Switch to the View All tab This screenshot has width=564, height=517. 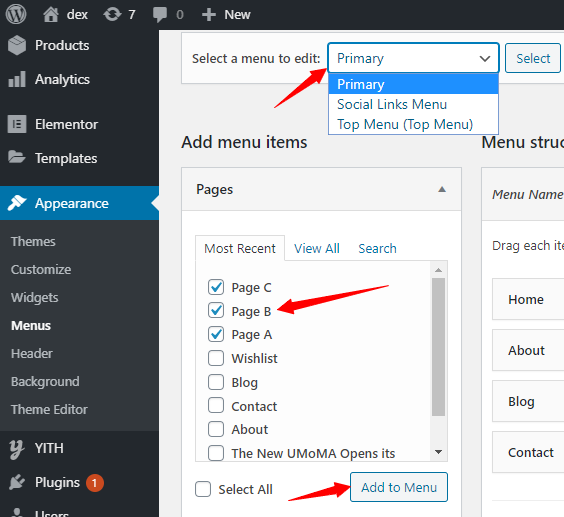(317, 248)
